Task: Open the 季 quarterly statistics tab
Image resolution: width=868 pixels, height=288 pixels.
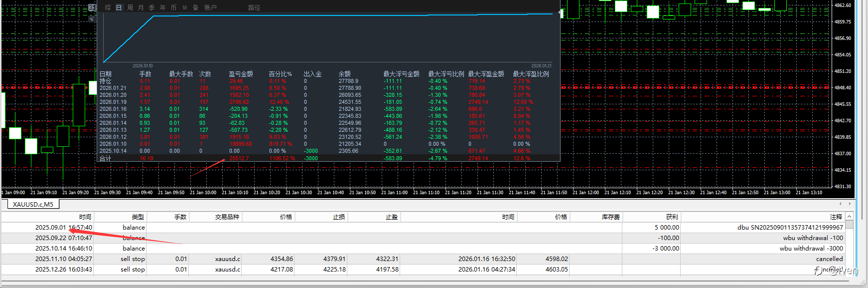Action: click(x=151, y=7)
